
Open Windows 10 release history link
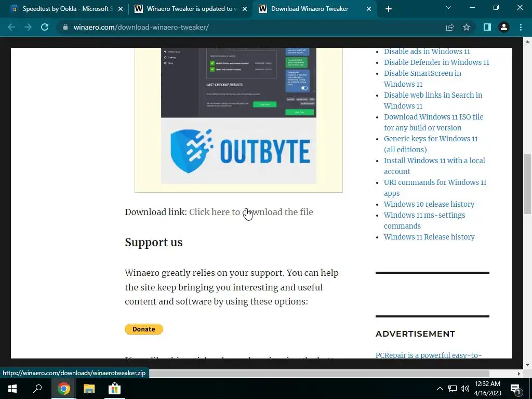pos(429,204)
